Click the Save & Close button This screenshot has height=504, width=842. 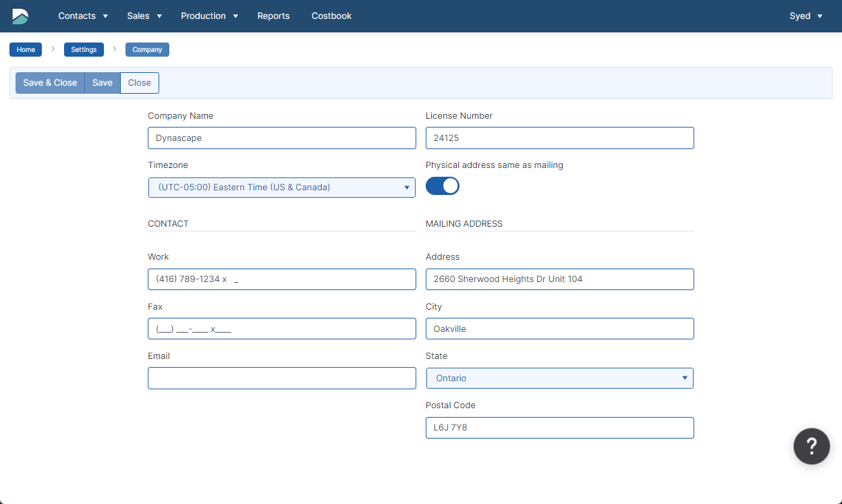point(50,83)
